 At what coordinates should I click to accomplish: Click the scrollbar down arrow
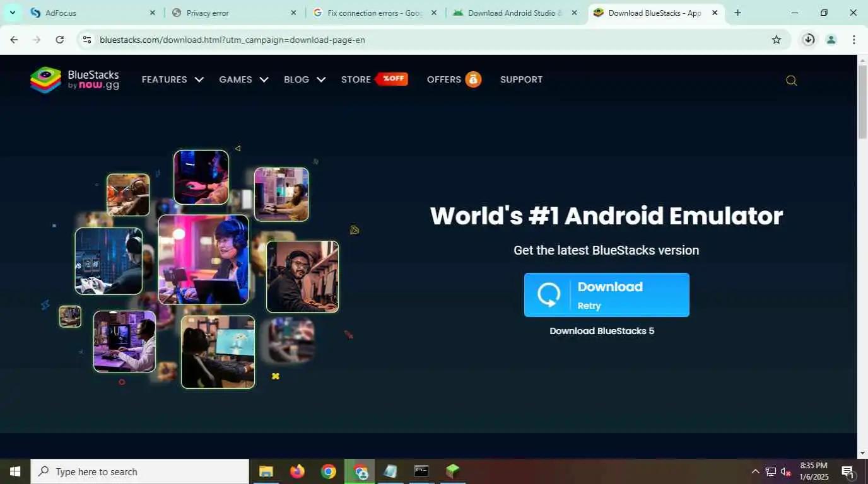tap(862, 453)
